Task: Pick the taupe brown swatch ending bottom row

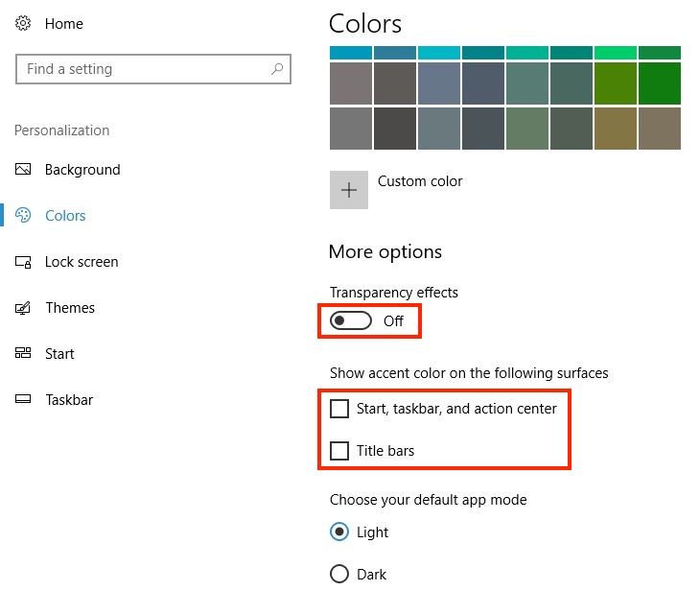Action: click(x=660, y=129)
